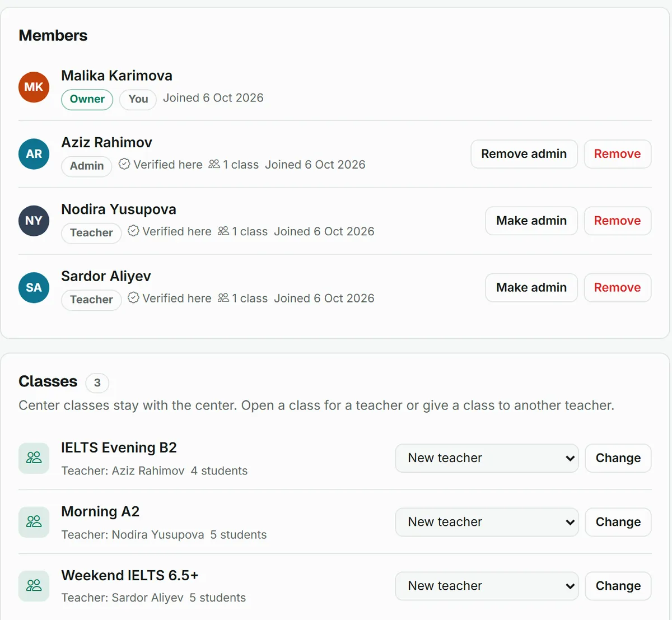Screen dimensions: 672x620
Task: Open New teacher dropdown for IELTS Evening B2
Action: pyautogui.click(x=487, y=458)
